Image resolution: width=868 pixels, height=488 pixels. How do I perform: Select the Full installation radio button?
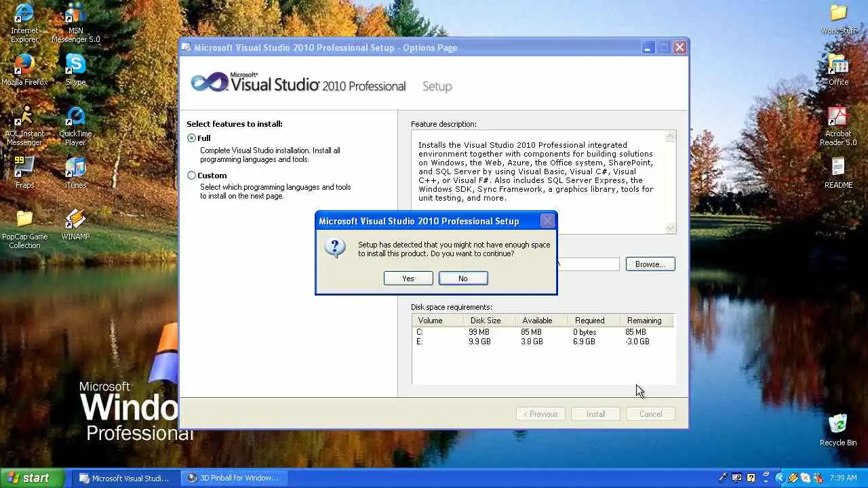192,138
